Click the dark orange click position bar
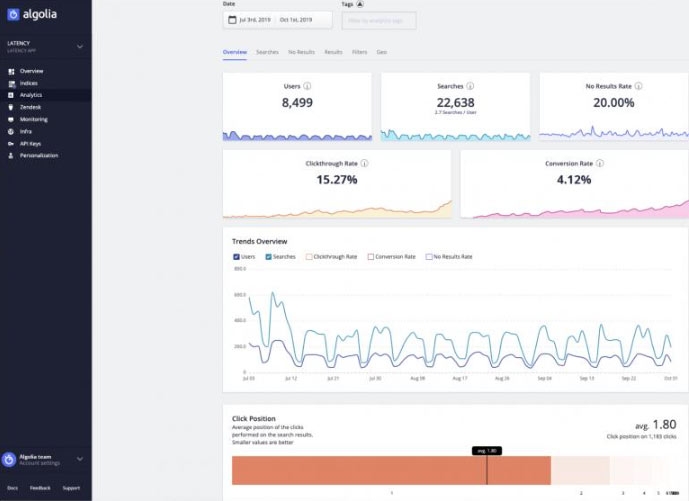The height and width of the screenshot is (501, 689). point(391,470)
